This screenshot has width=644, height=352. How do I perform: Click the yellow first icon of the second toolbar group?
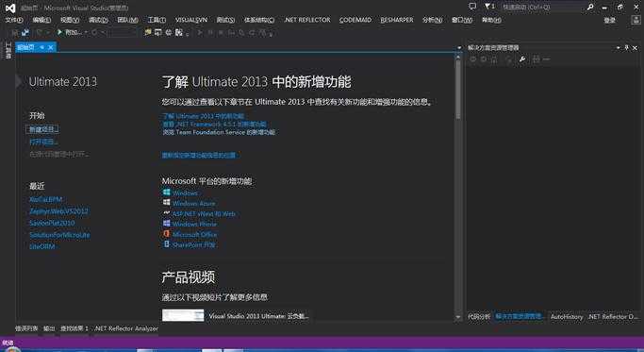click(148, 32)
